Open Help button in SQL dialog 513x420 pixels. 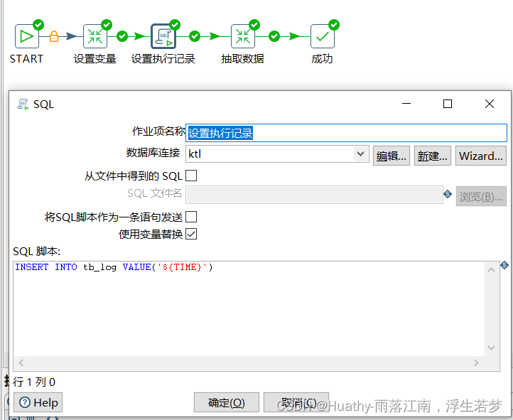(38, 402)
